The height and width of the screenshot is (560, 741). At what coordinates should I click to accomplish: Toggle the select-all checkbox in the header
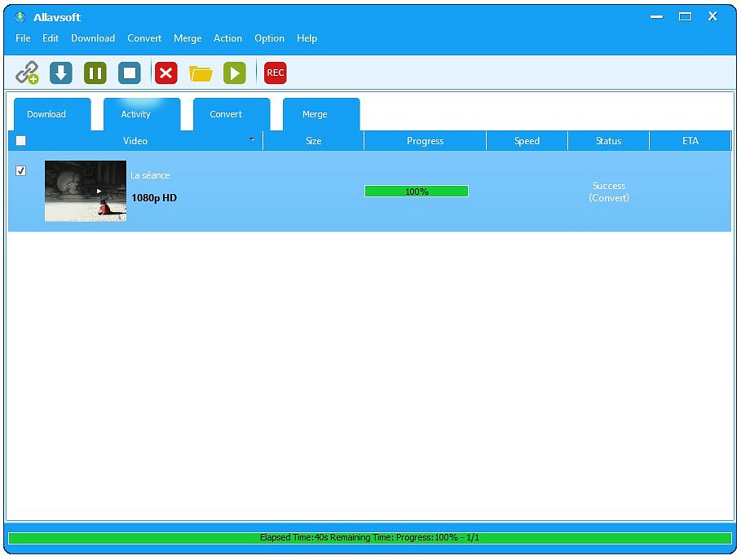(x=20, y=140)
